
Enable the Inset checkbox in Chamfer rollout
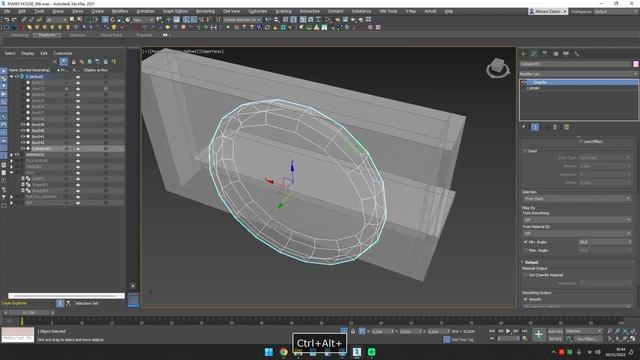(x=525, y=151)
